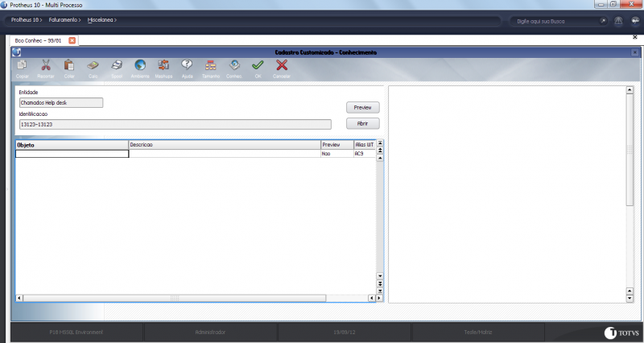Click the grid page-up double arrow
The width and height of the screenshot is (644, 343).
click(x=380, y=151)
